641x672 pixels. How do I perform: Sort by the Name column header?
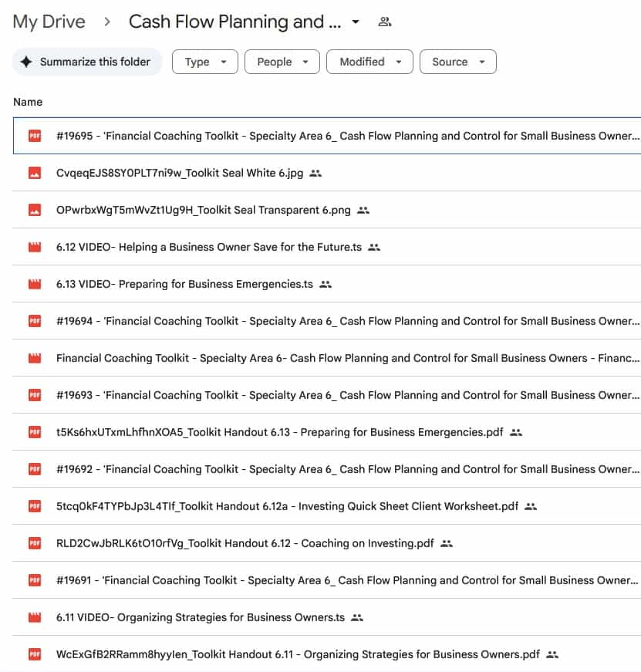(28, 102)
